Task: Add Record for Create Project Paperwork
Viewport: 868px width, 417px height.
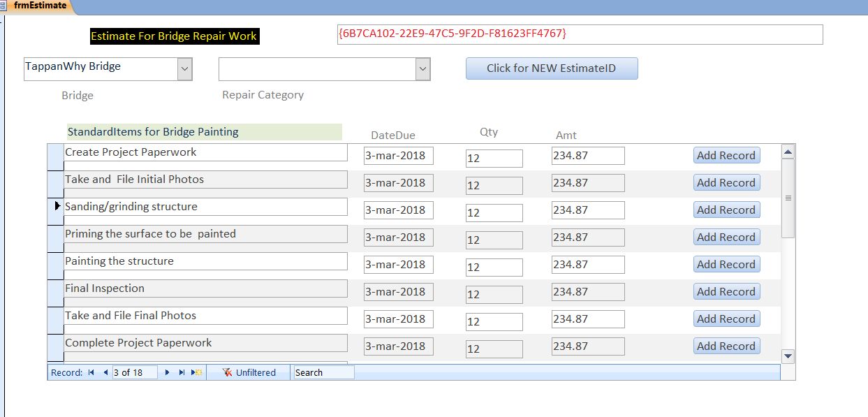Action: (x=726, y=155)
